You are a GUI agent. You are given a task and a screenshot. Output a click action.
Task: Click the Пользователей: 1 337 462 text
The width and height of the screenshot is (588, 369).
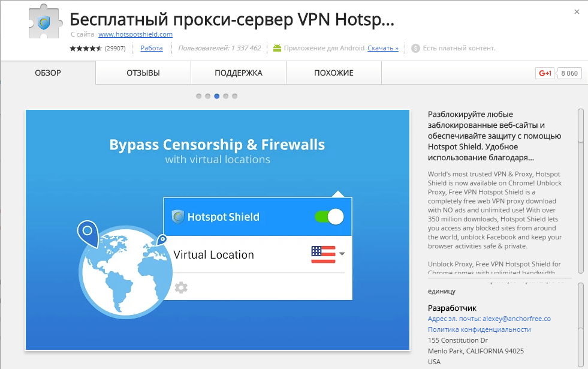coord(219,48)
